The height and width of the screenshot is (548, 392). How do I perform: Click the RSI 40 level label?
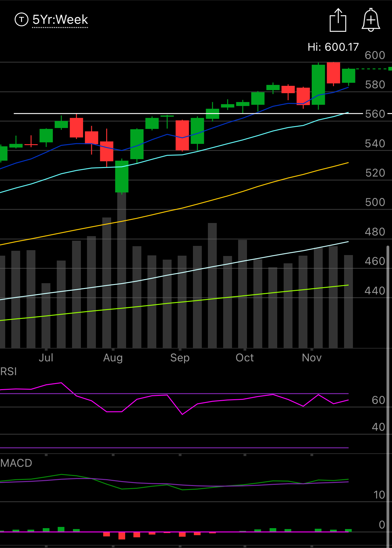[x=378, y=427]
